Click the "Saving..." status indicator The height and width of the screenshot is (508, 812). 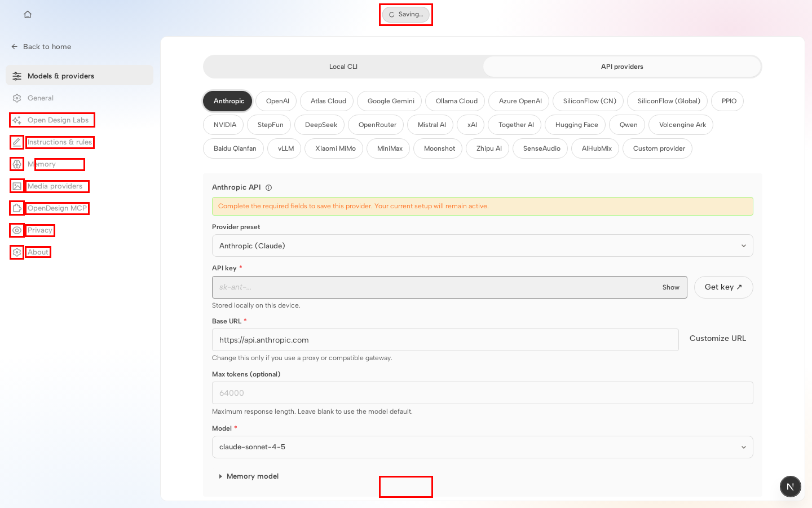[406, 15]
